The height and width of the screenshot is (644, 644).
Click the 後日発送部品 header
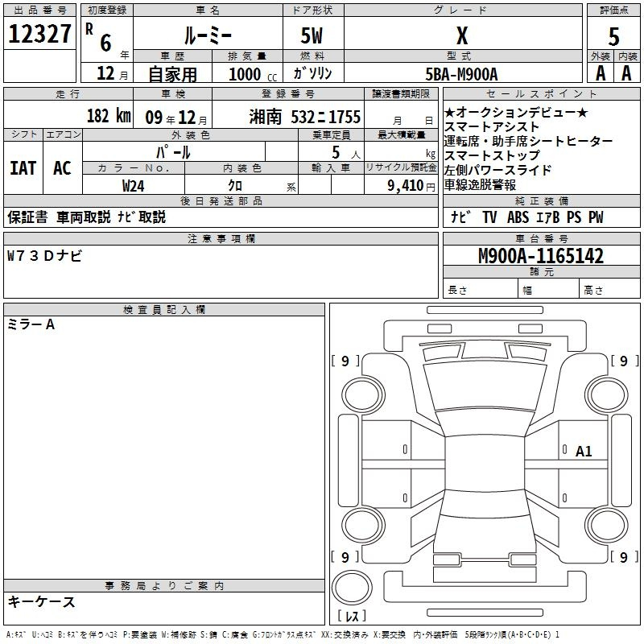(x=221, y=200)
